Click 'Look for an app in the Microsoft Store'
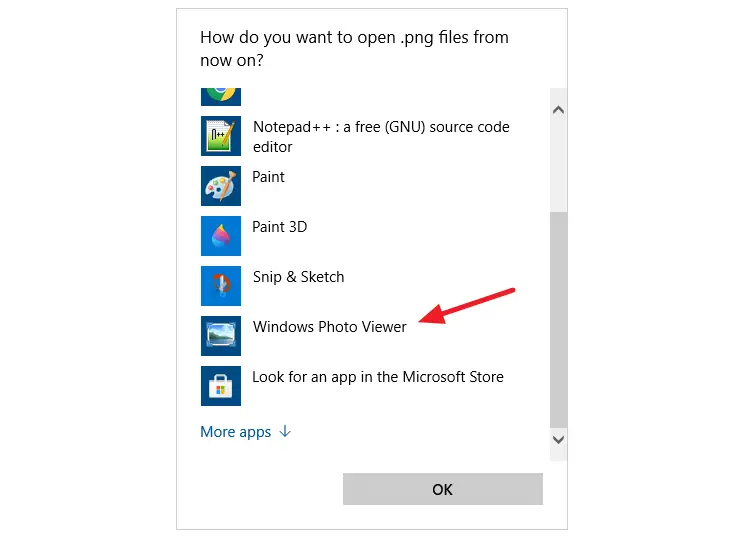 [x=378, y=377]
